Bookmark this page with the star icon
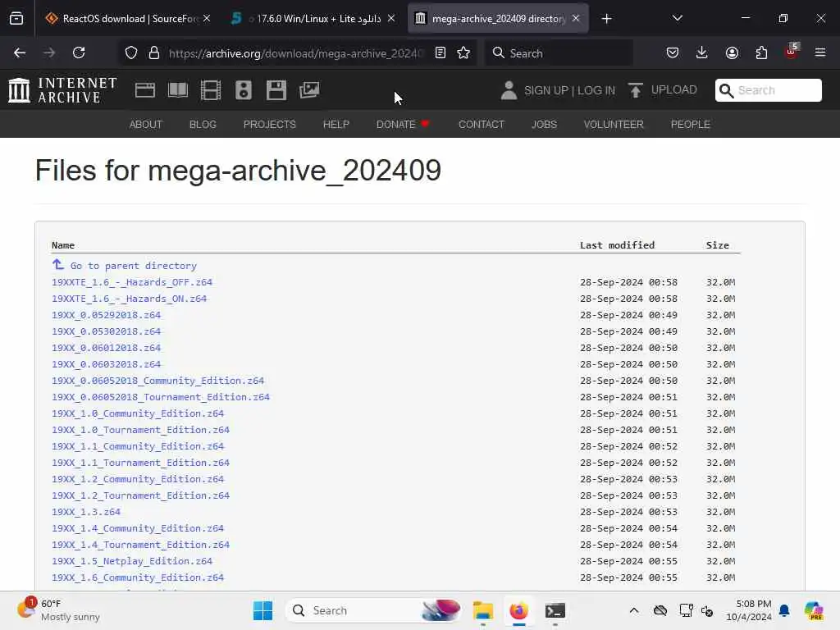The height and width of the screenshot is (630, 840). point(463,52)
